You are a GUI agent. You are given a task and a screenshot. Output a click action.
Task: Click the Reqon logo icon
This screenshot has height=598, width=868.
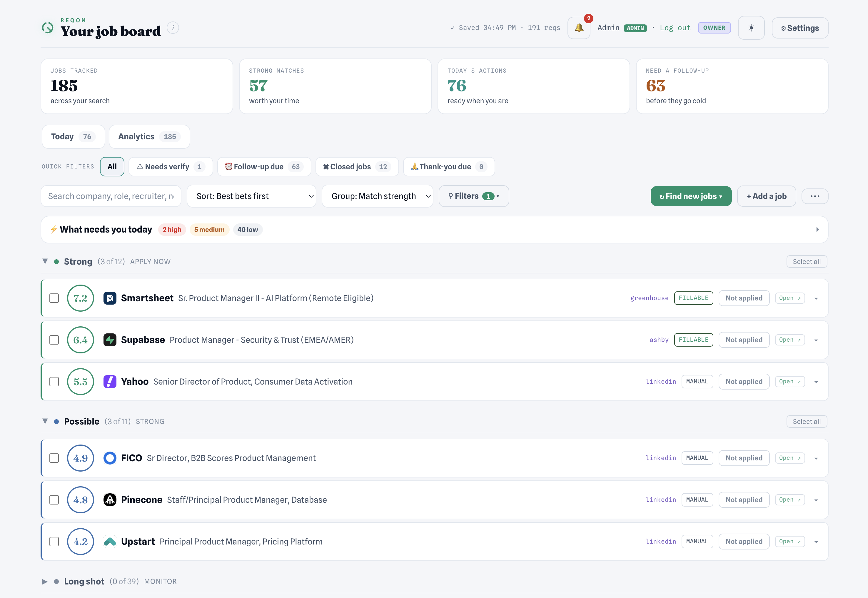48,28
